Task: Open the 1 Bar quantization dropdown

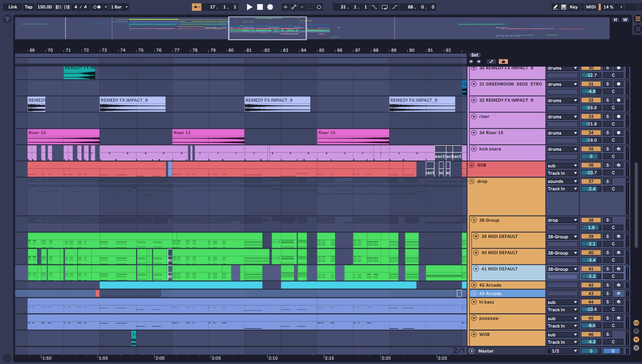Action: [x=119, y=7]
